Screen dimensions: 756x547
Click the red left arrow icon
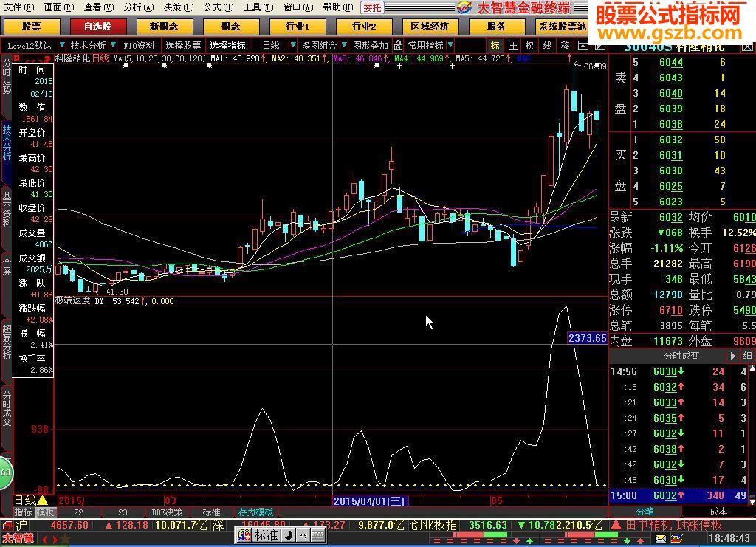pos(45,540)
